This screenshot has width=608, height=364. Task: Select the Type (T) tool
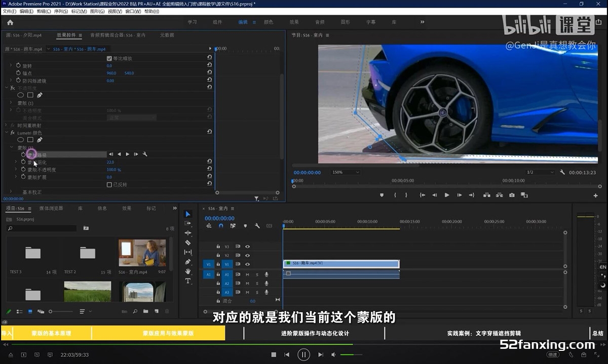(187, 281)
